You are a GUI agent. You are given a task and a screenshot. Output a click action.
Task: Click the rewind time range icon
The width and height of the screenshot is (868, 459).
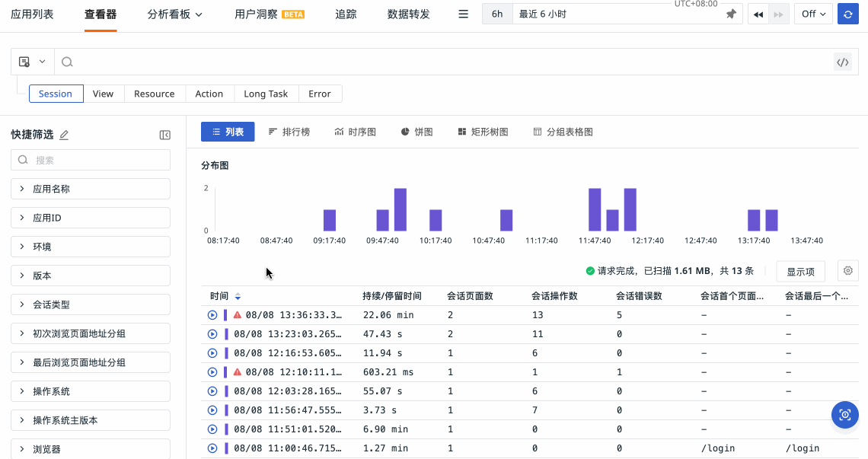[758, 14]
